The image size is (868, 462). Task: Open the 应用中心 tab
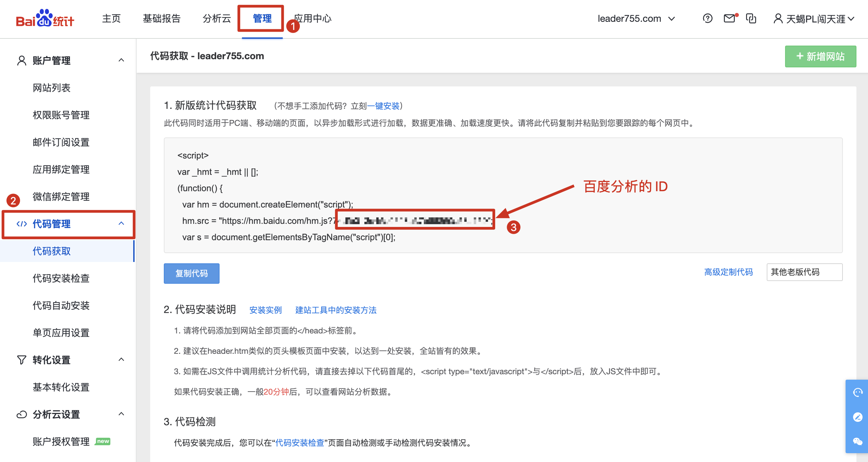313,19
